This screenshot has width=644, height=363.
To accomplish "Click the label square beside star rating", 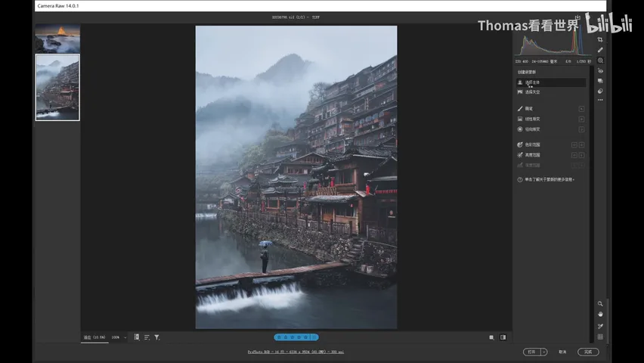I will click(314, 337).
